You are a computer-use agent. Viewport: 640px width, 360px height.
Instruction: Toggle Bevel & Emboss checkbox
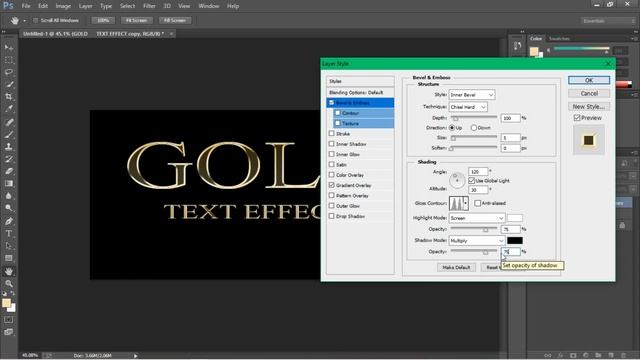pos(331,102)
